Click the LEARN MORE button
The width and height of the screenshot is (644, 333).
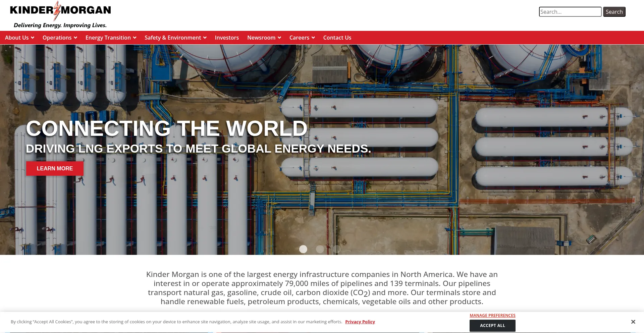coord(54,168)
